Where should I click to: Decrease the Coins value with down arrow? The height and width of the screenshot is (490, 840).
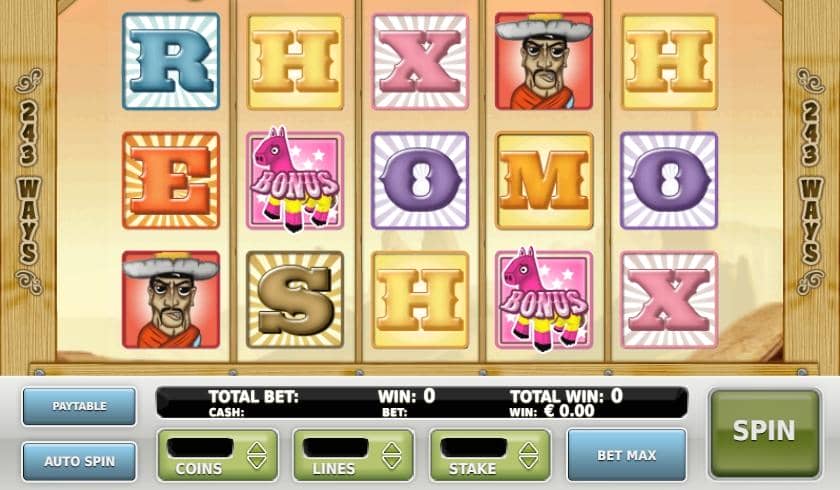point(257,463)
